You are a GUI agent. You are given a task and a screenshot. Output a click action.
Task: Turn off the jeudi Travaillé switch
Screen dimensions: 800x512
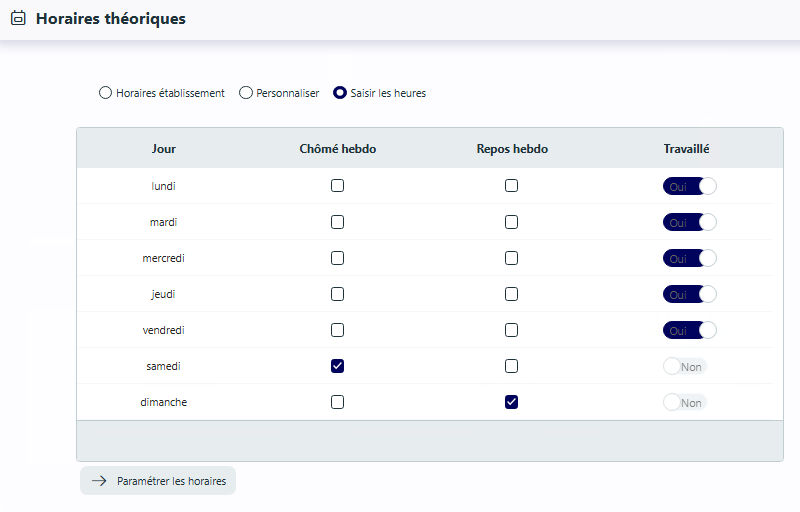tap(690, 294)
